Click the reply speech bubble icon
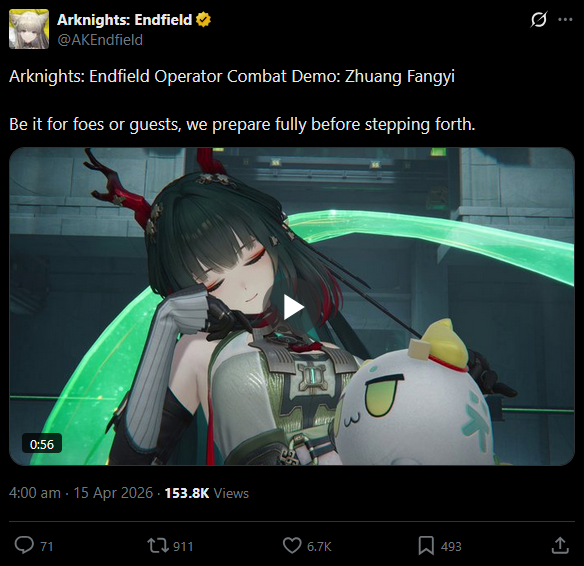 24,546
